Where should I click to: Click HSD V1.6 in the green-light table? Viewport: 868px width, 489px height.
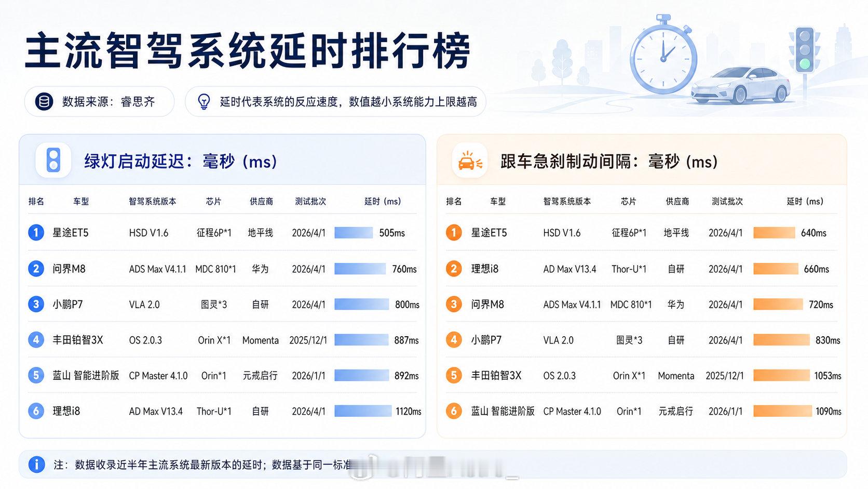(148, 233)
